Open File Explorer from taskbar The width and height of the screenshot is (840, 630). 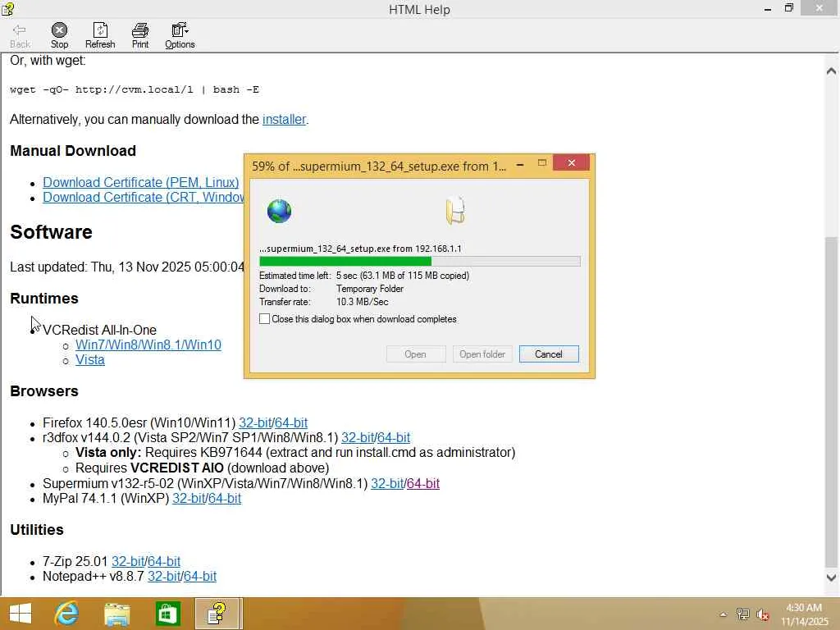pyautogui.click(x=116, y=614)
